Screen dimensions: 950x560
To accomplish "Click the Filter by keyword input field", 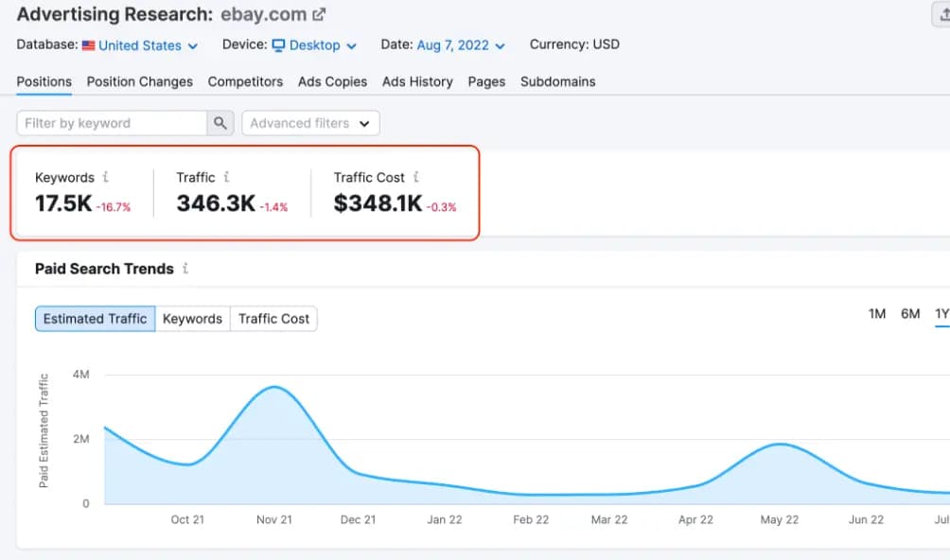I will pos(112,124).
